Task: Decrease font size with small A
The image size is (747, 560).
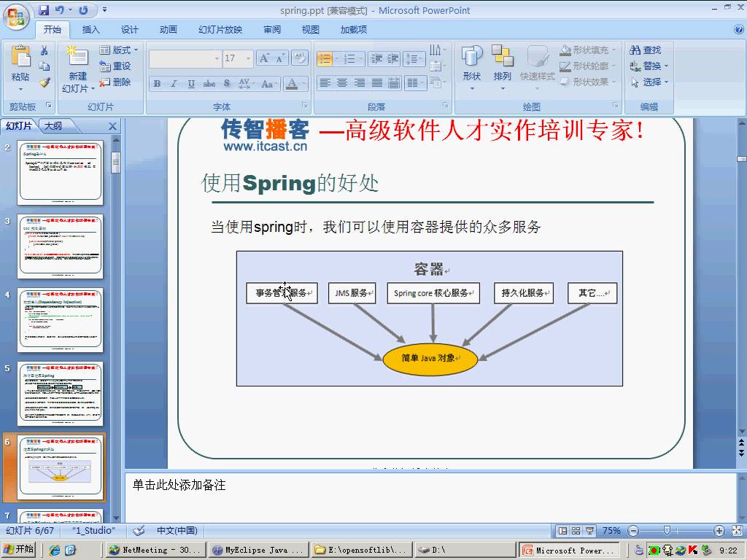Action: coord(280,58)
